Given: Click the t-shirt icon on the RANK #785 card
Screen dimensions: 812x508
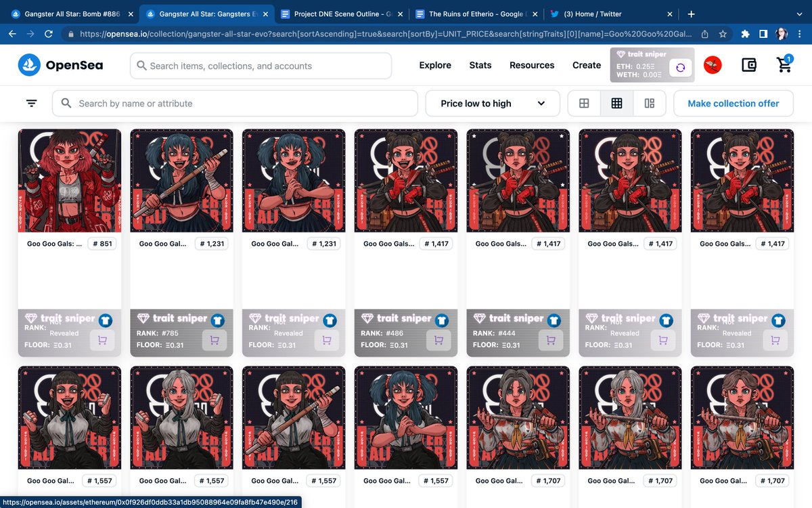Looking at the screenshot, I should 217,320.
